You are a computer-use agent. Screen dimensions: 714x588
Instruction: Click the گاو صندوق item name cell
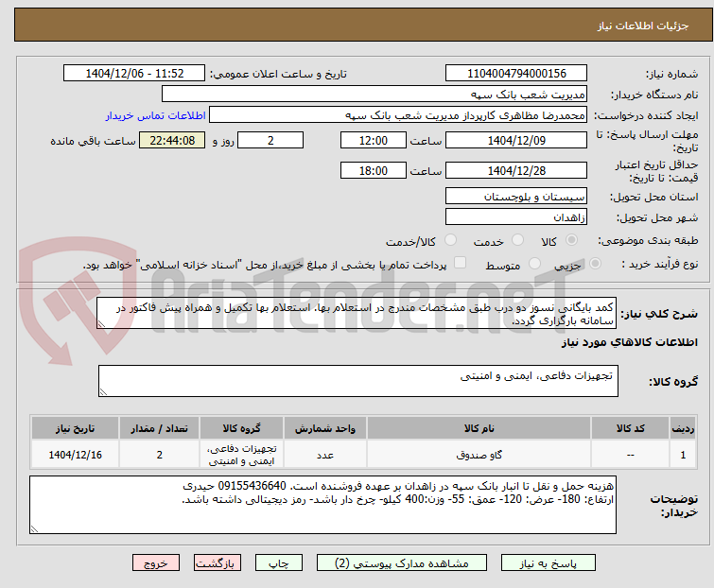click(x=479, y=454)
